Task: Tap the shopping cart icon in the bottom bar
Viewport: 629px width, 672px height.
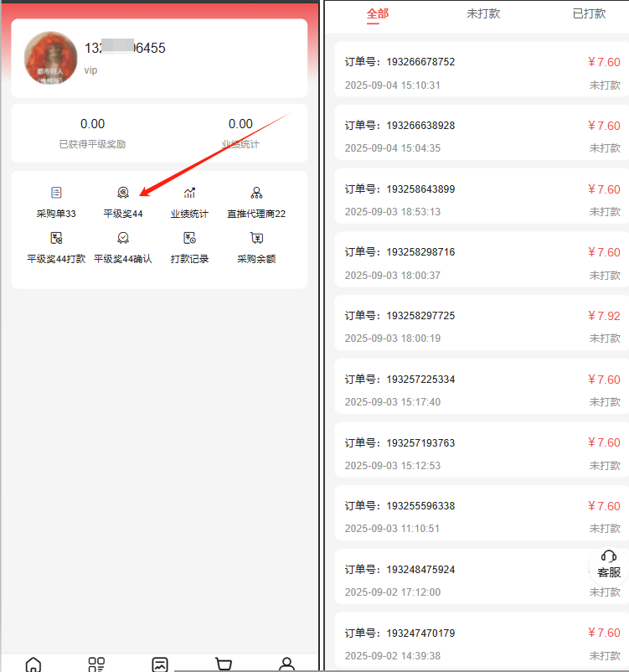Action: click(224, 664)
